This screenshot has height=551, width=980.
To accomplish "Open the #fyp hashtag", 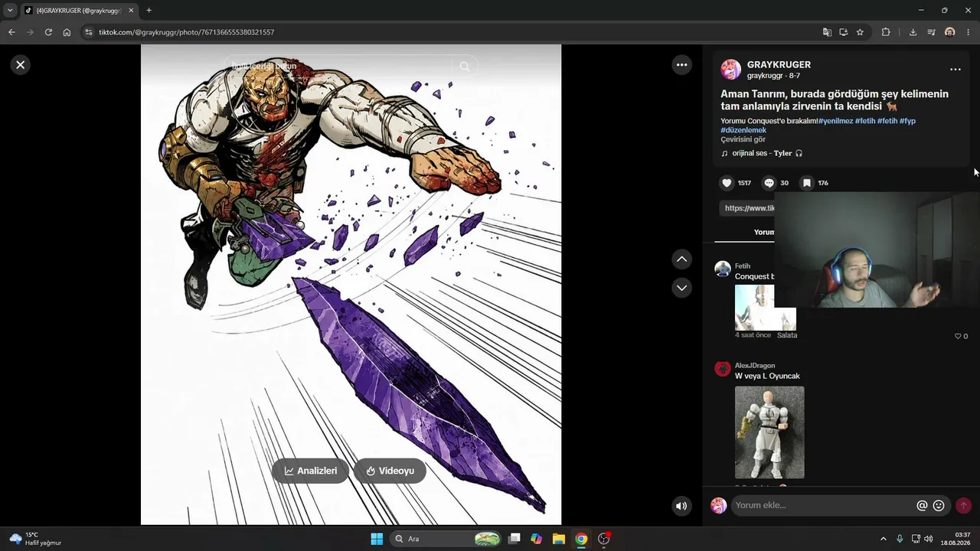I will 907,121.
